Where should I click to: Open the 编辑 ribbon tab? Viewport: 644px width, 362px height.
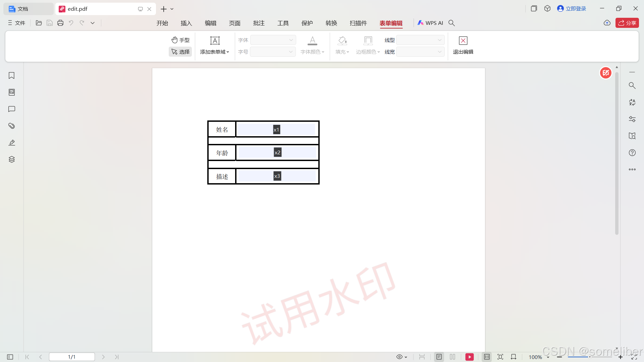pyautogui.click(x=211, y=23)
